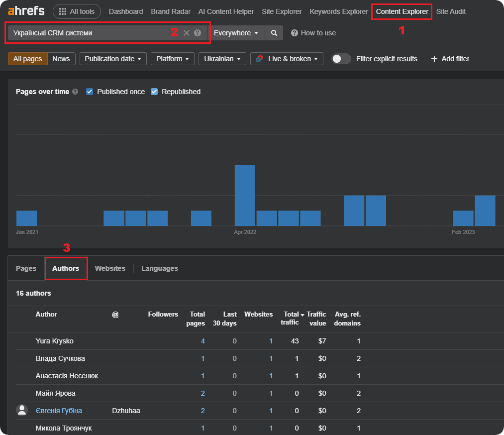The image size is (504, 435).
Task: Toggle the Republished checkbox
Action: [x=154, y=92]
